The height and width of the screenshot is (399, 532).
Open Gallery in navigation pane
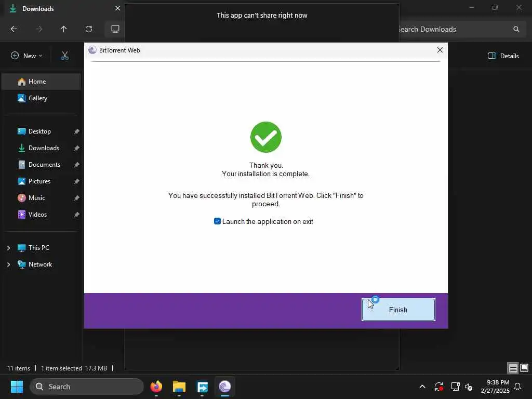(x=42, y=98)
